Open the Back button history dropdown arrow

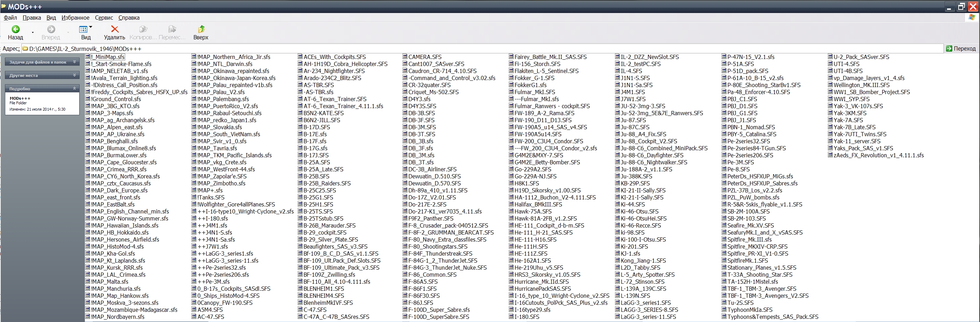[33, 33]
